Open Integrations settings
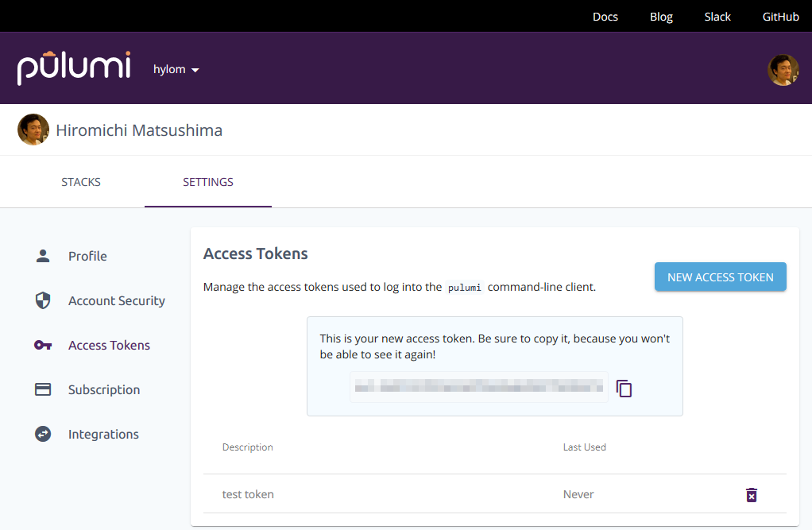Screen dimensions: 812x530 [103, 434]
